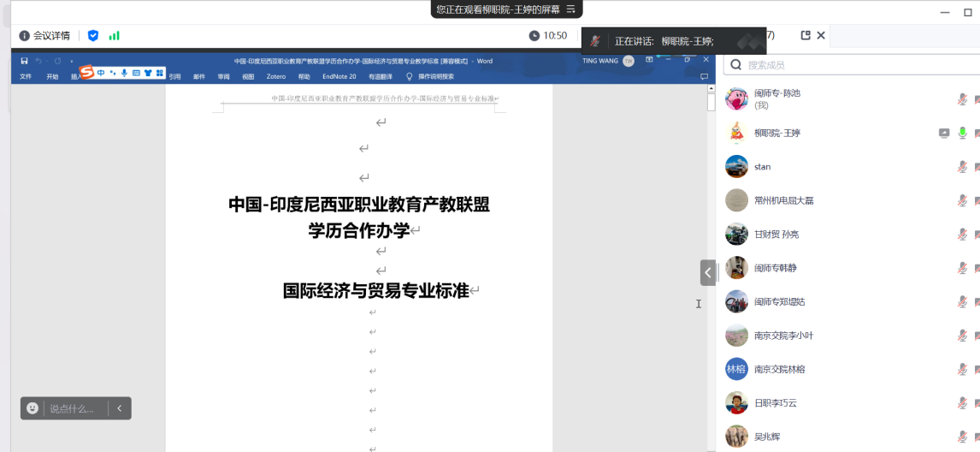The height and width of the screenshot is (452, 980).
Task: Click 柳职院-王婷's green microphone icon
Action: pyautogui.click(x=962, y=133)
